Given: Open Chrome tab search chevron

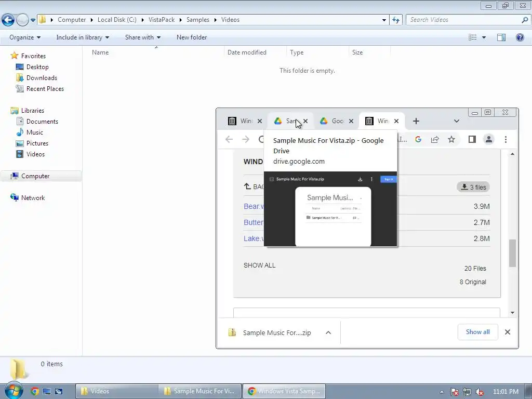Looking at the screenshot, I should tap(457, 121).
